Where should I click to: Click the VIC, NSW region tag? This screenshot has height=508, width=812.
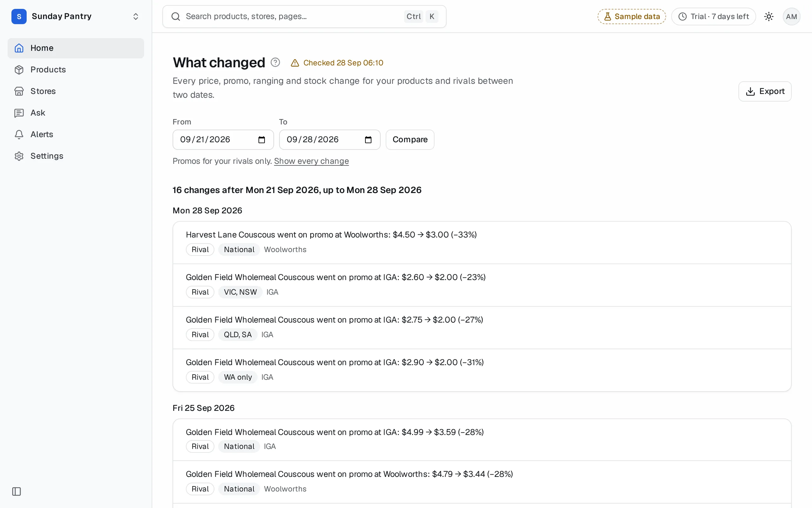click(x=240, y=292)
